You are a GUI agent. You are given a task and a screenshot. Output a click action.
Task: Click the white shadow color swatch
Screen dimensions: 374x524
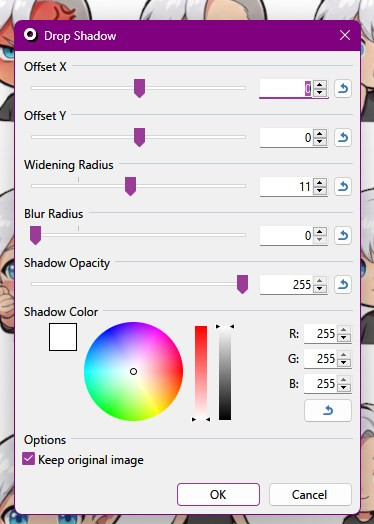pos(63,337)
